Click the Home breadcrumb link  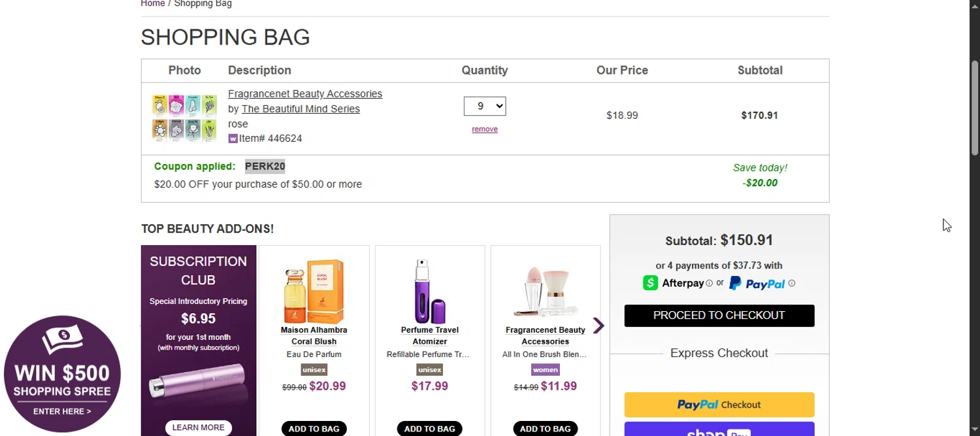click(x=153, y=3)
